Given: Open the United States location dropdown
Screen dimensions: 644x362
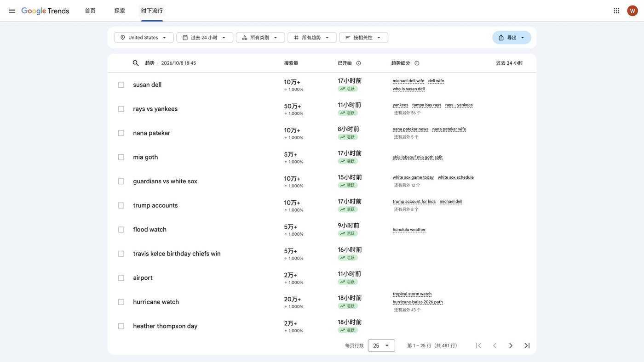Looking at the screenshot, I should coord(144,38).
